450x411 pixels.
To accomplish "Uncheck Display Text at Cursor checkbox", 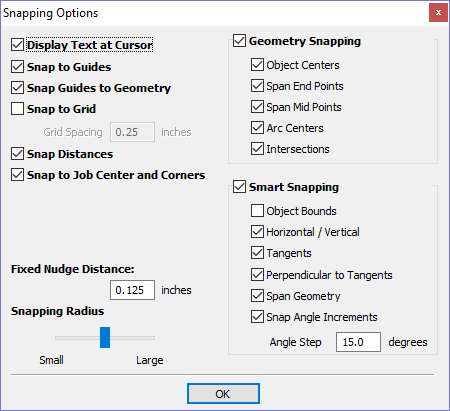I will point(17,45).
